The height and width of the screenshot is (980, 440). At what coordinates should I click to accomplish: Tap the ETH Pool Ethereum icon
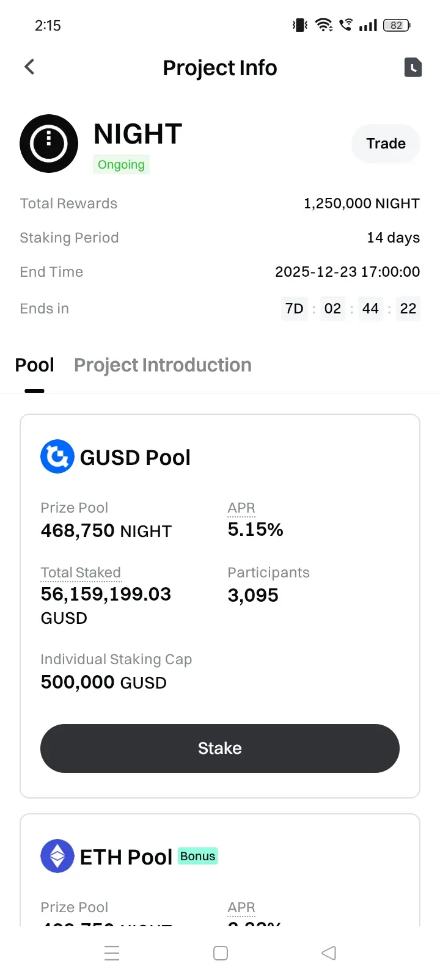(57, 856)
